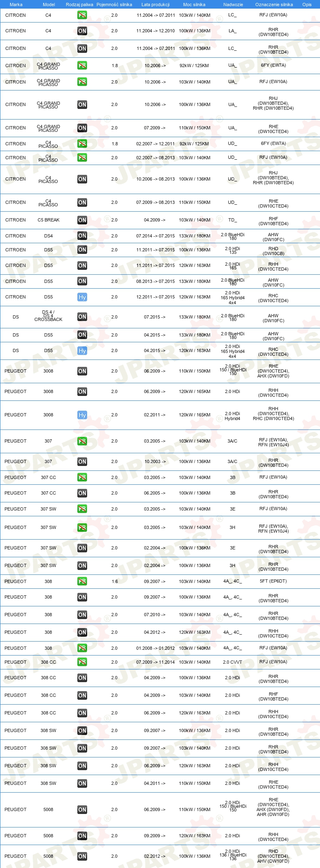The height and width of the screenshot is (868, 320).
Task: Click the 6FY (EW7A) code in C4 Grand Picasso row
Action: coord(273,65)
